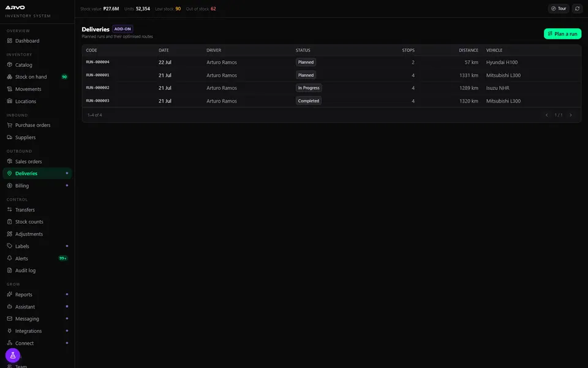The width and height of the screenshot is (588, 368).
Task: Click the 90 badge on Stock on hand
Action: [x=64, y=77]
